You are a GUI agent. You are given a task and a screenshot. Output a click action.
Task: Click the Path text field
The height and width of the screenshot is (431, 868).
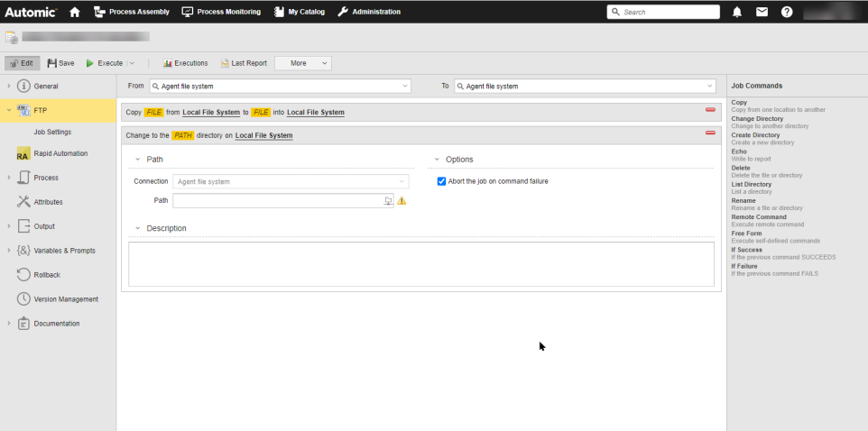pyautogui.click(x=283, y=201)
